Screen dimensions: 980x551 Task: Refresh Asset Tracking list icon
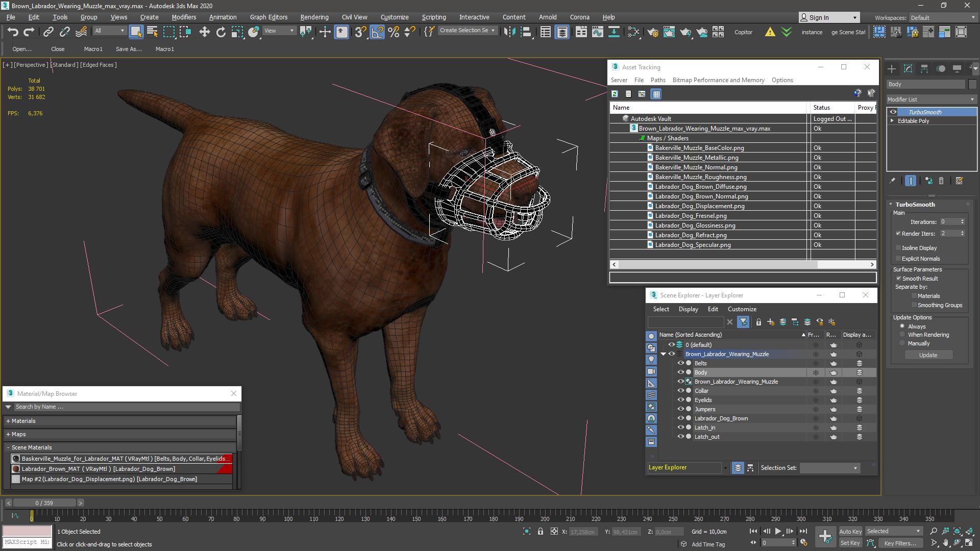click(615, 94)
